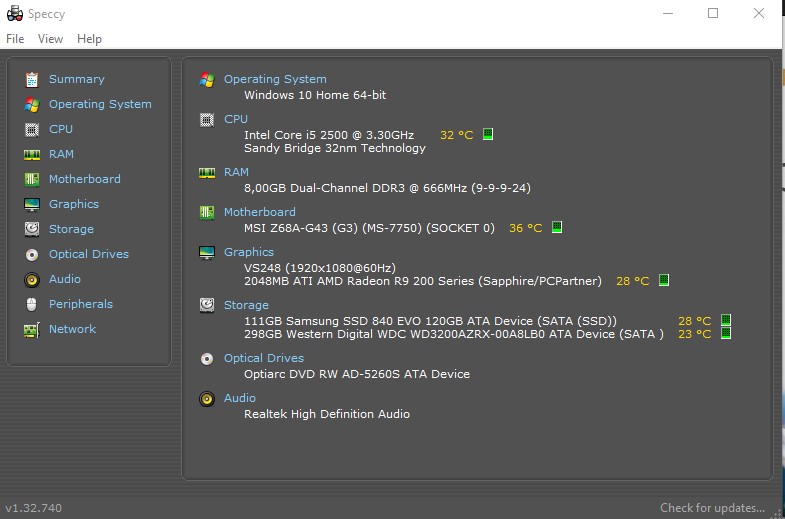Select Audio in the sidebar
Image resolution: width=785 pixels, height=519 pixels.
coord(65,279)
